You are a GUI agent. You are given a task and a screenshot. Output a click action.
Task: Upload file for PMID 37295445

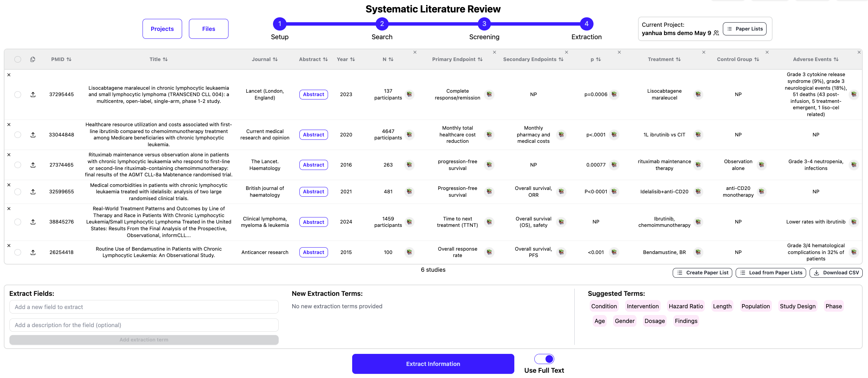pos(33,95)
